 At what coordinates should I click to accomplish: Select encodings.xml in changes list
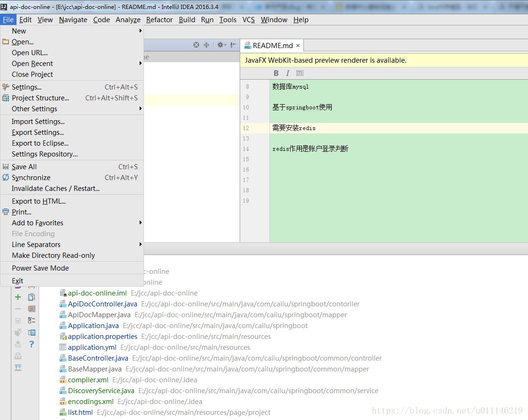coord(91,402)
